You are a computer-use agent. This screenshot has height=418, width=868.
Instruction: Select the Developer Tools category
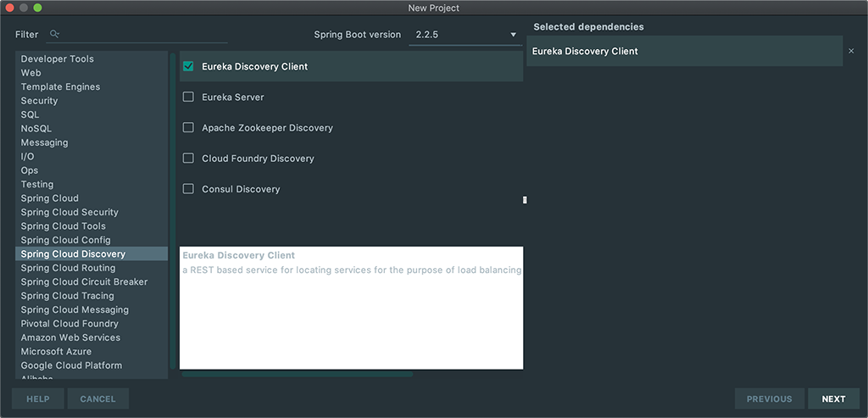click(58, 59)
